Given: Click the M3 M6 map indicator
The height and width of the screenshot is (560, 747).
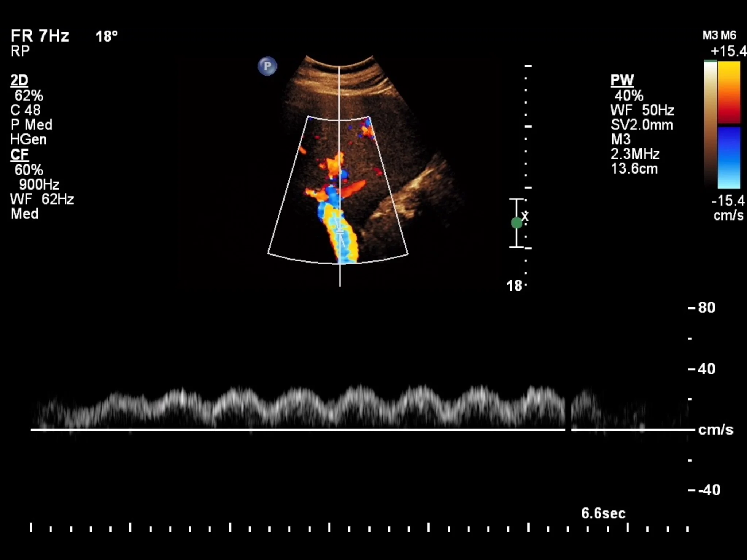Looking at the screenshot, I should [x=719, y=35].
